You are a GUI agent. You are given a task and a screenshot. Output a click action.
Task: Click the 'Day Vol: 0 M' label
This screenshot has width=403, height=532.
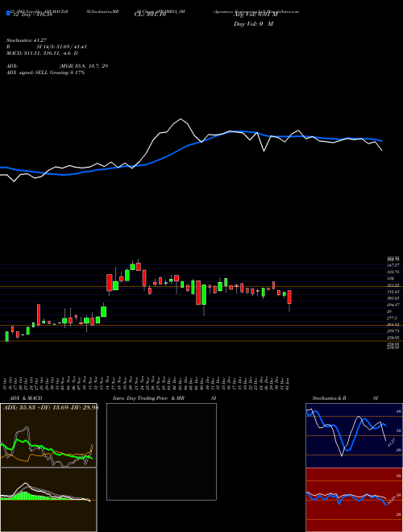[x=253, y=24]
